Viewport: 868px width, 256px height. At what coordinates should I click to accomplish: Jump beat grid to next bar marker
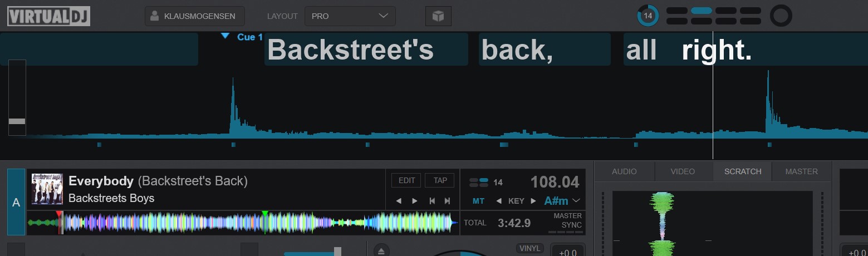pyautogui.click(x=447, y=201)
